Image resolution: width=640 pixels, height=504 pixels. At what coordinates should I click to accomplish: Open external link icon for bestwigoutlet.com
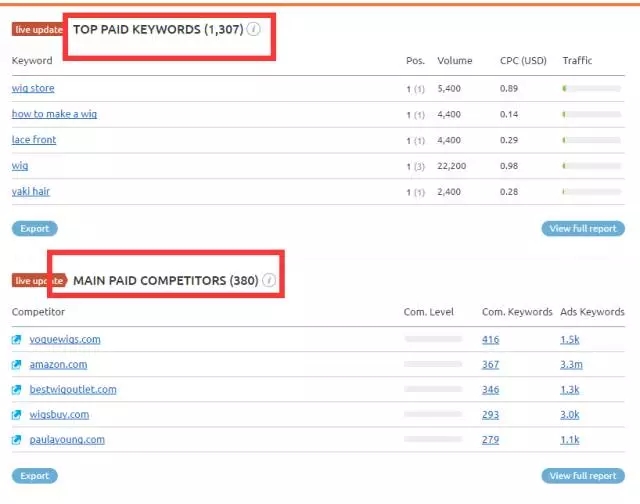tap(16, 390)
